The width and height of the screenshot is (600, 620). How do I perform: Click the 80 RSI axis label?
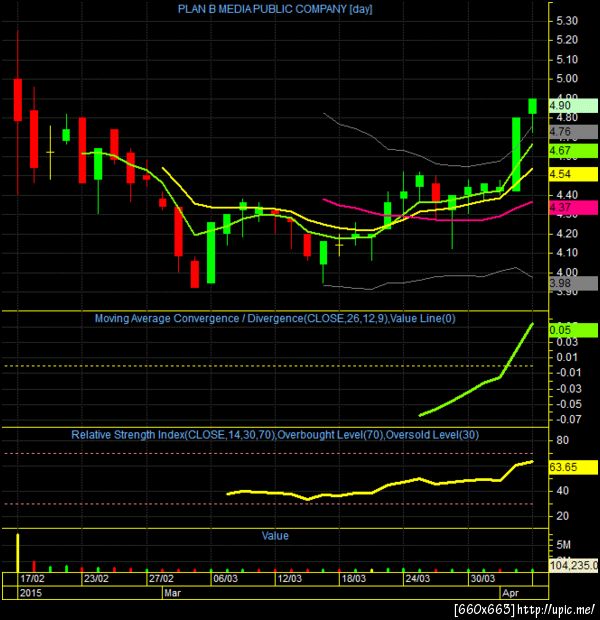(x=562, y=440)
